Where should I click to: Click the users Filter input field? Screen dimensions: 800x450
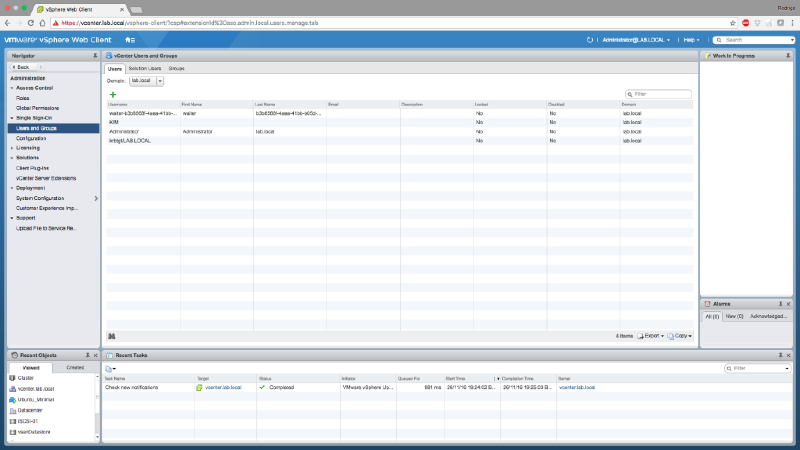click(x=660, y=94)
